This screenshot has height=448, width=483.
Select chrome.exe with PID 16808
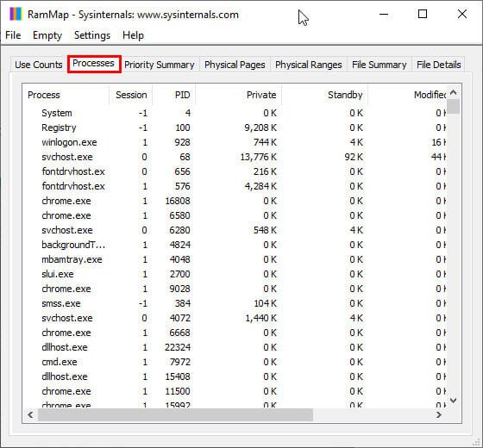[235, 201]
